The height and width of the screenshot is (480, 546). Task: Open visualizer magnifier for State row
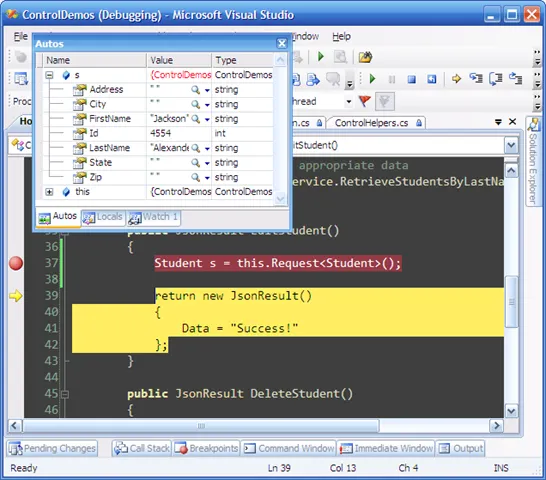196,163
